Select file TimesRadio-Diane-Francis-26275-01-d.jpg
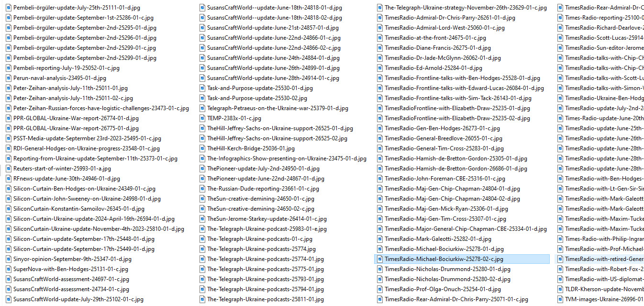Image resolution: width=644 pixels, height=306 pixels. pos(438,48)
